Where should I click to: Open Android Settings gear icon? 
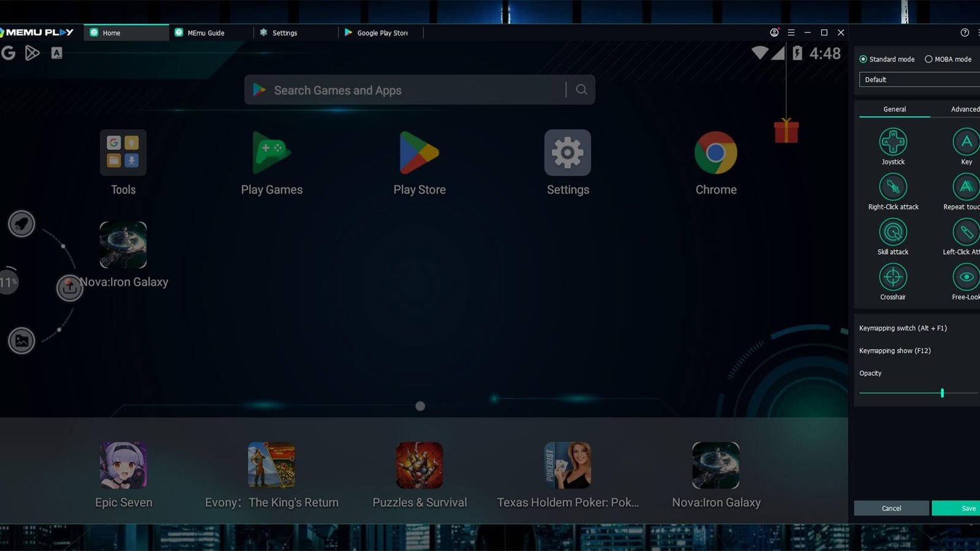click(568, 152)
